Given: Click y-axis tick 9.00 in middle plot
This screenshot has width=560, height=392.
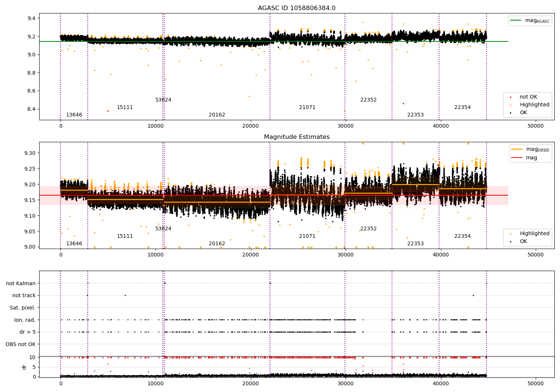Looking at the screenshot, I should pyautogui.click(x=30, y=247).
